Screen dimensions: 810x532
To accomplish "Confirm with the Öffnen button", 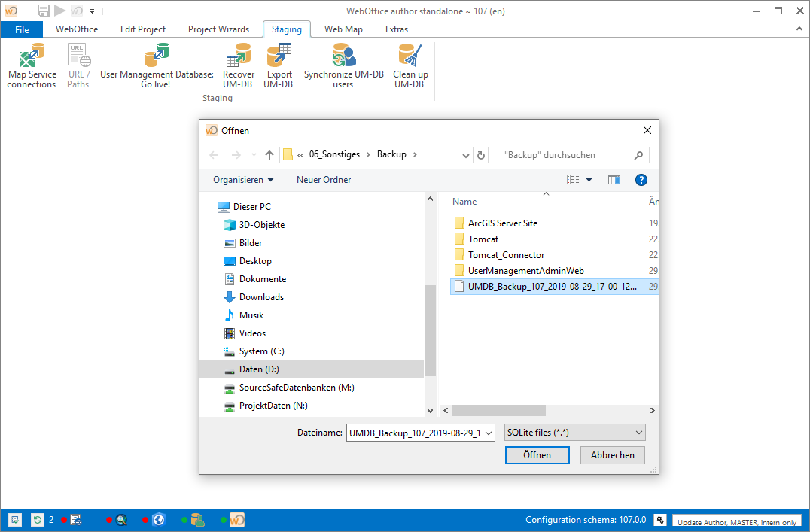I will click(537, 454).
